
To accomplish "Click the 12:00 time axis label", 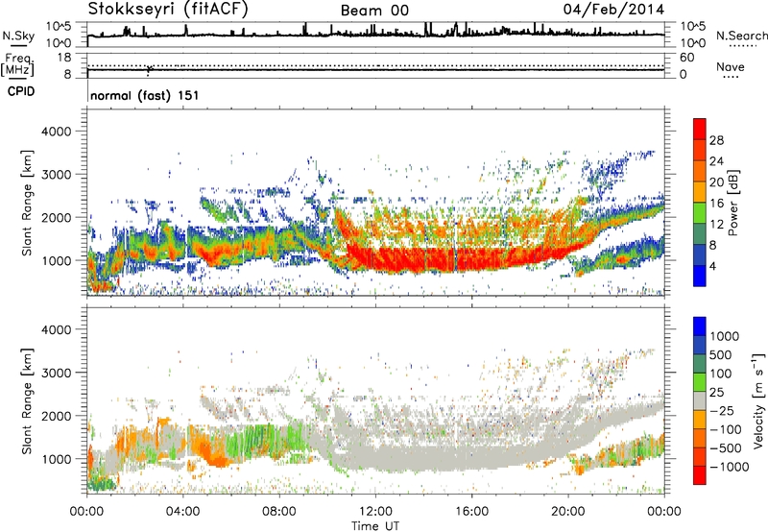I will pos(375,512).
